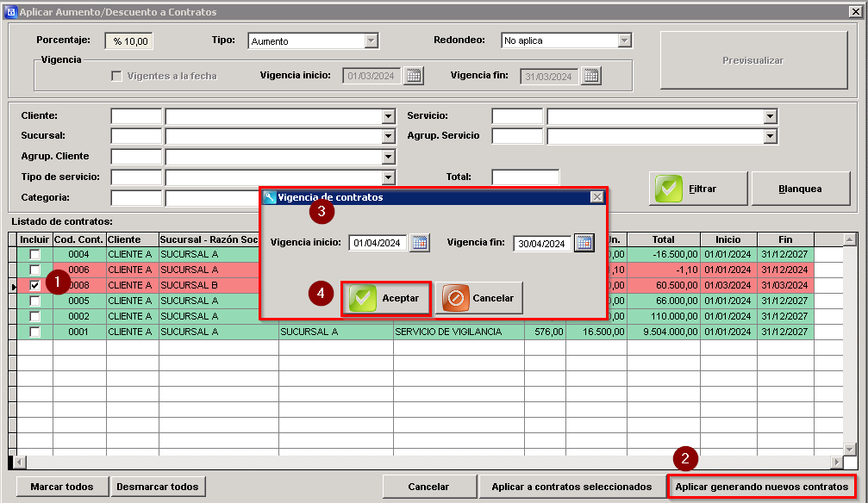The image size is (868, 503).
Task: Sort by the Cod. Cont. column header
Action: tap(79, 239)
